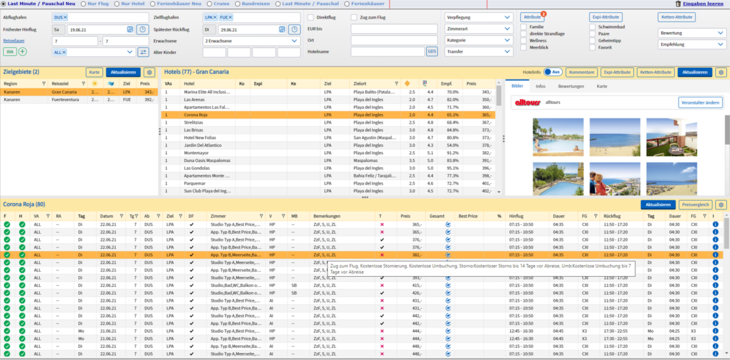The height and width of the screenshot is (360, 730).
Task: Click the green plus icon beside WA
Action: click(x=22, y=52)
